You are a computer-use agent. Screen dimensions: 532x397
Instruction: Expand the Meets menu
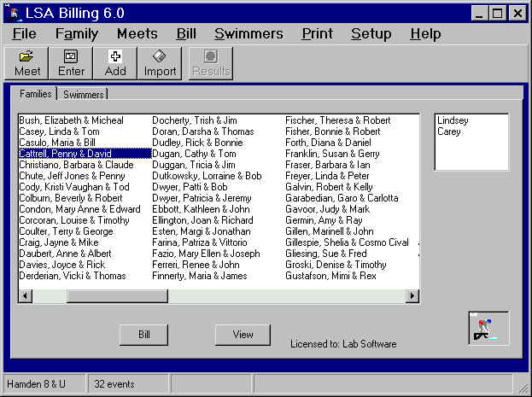coord(137,34)
